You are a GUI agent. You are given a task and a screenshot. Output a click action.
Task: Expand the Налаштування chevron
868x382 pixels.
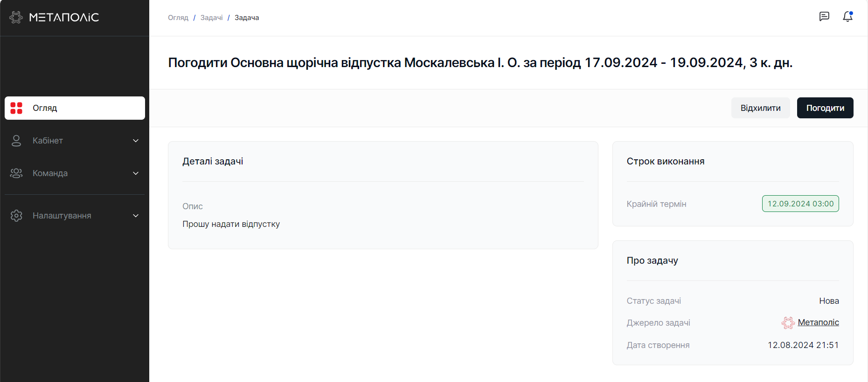coord(136,216)
